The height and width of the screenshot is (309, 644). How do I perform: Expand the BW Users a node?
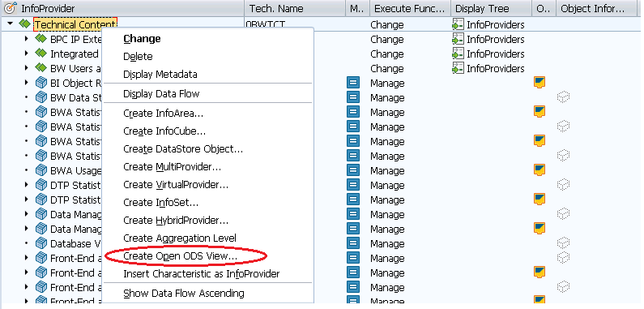click(x=26, y=68)
